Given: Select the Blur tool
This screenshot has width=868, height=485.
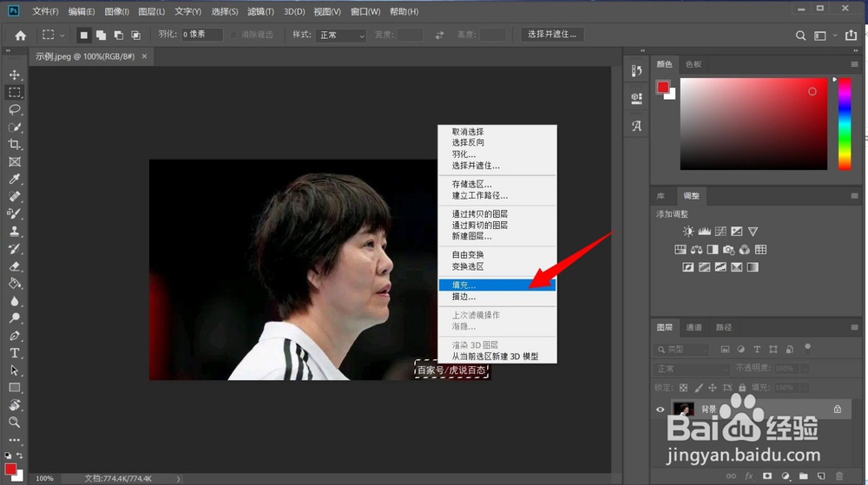Looking at the screenshot, I should pyautogui.click(x=15, y=301).
